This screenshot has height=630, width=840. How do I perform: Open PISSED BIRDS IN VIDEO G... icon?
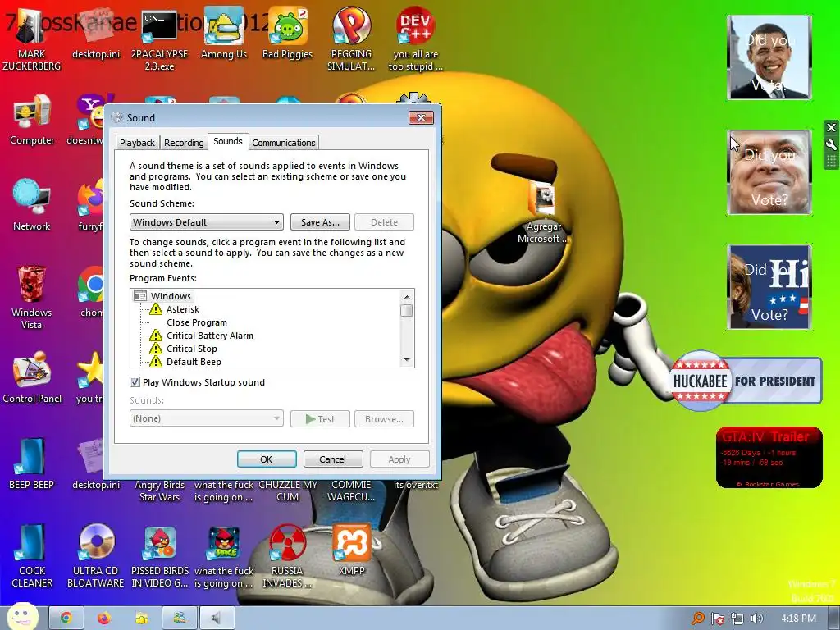click(160, 555)
